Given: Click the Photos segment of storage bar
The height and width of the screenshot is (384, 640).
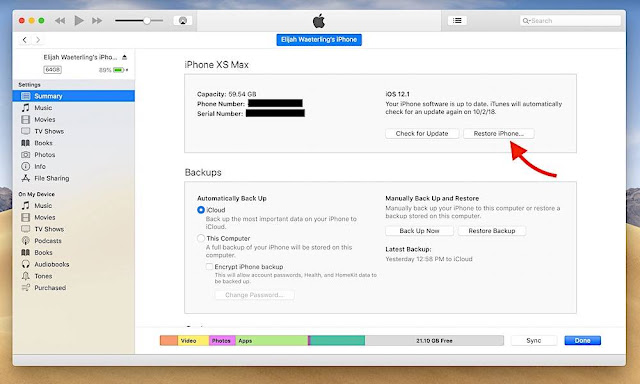Looking at the screenshot, I should 222,340.
